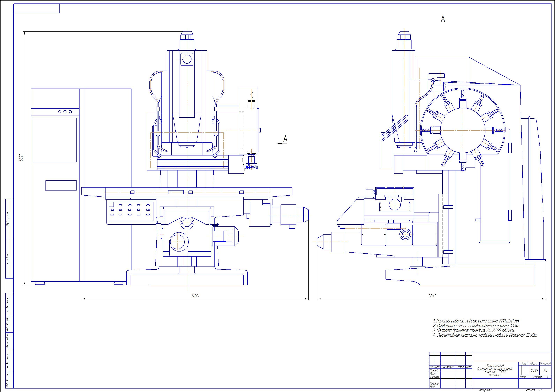Image resolution: width=555 pixels, height=392 pixels.
Task: Click view A heading above side view
Action: pos(443,19)
